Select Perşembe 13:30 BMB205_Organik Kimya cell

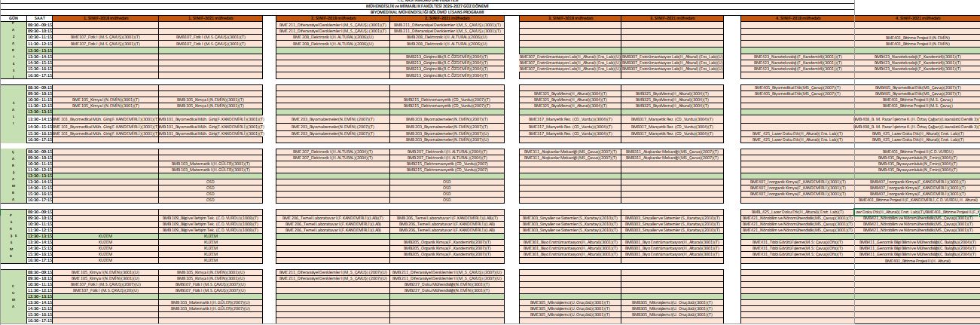[x=447, y=242]
